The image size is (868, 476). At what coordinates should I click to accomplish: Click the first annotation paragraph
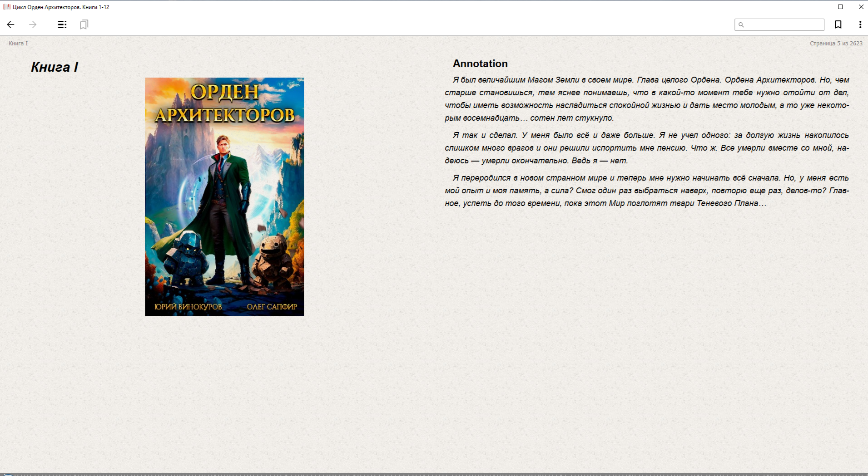pos(647,99)
